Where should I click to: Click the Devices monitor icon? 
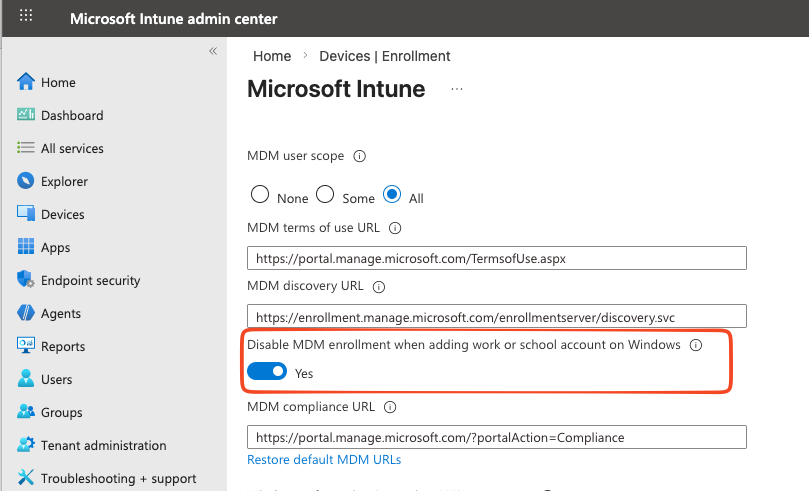coord(26,214)
